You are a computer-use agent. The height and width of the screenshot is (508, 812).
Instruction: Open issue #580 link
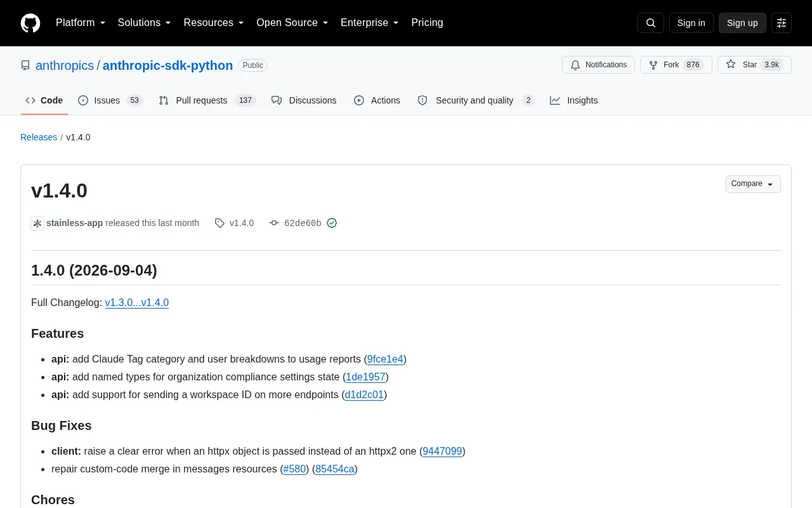(x=294, y=469)
